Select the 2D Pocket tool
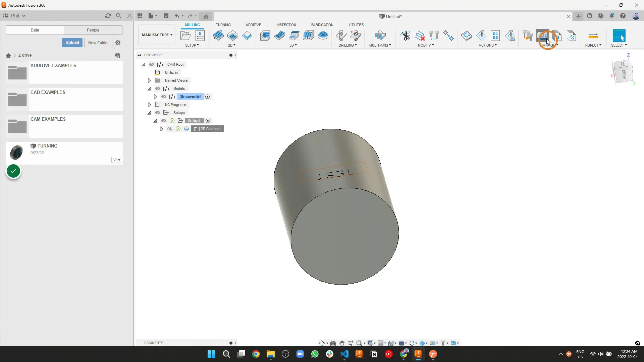Screen dimensions: 644x362 point(232,35)
